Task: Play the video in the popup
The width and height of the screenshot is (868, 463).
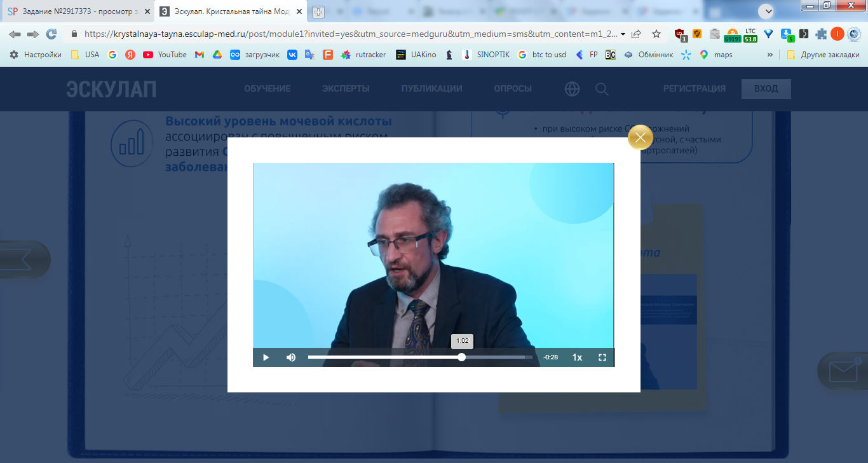Action: 266,357
